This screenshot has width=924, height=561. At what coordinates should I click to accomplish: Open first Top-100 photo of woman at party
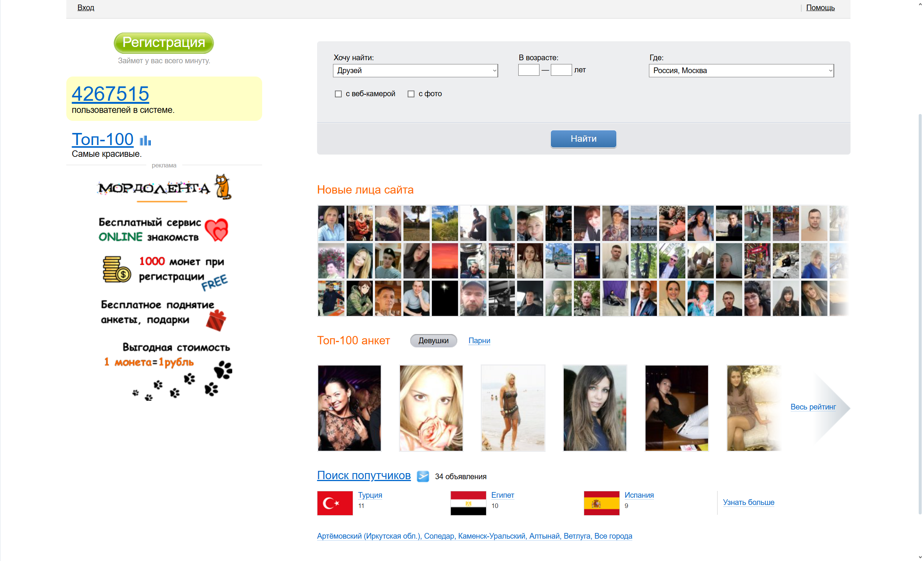point(349,408)
